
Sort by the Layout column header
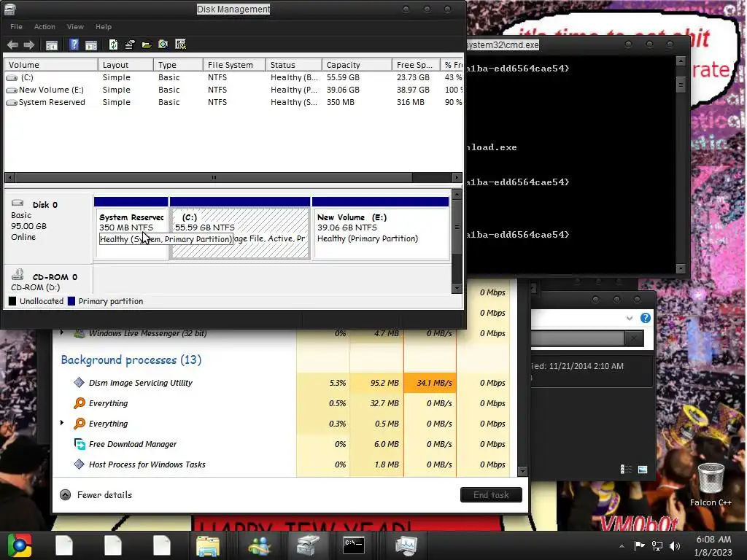coord(125,65)
